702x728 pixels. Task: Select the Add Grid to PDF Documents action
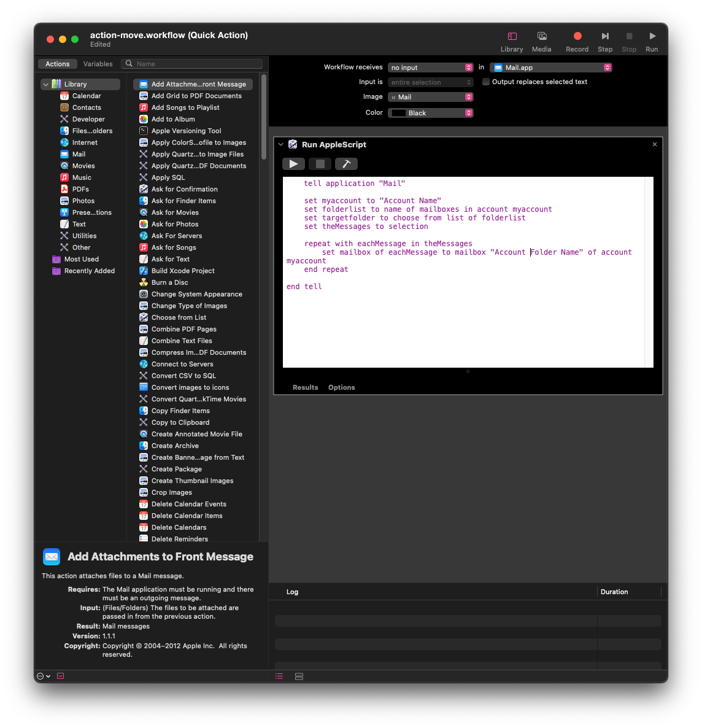190,96
